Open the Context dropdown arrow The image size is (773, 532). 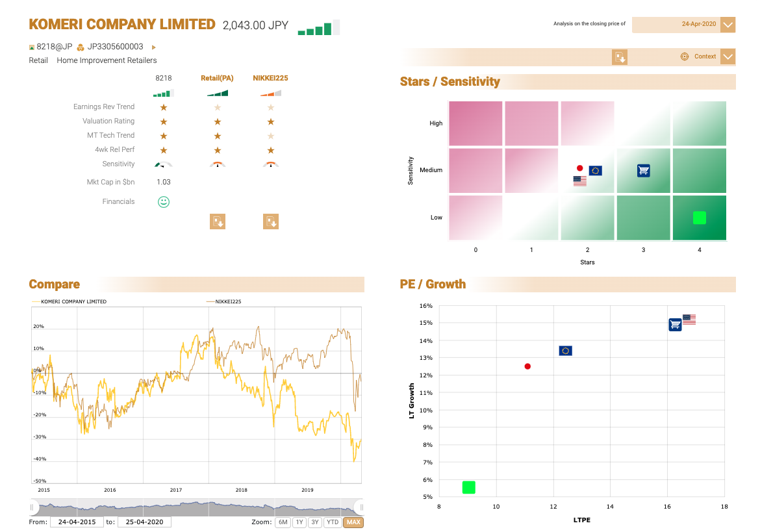tap(728, 57)
